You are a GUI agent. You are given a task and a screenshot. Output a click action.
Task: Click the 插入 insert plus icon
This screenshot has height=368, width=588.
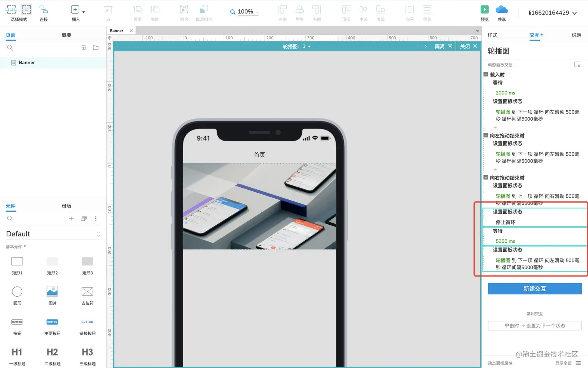[x=75, y=10]
